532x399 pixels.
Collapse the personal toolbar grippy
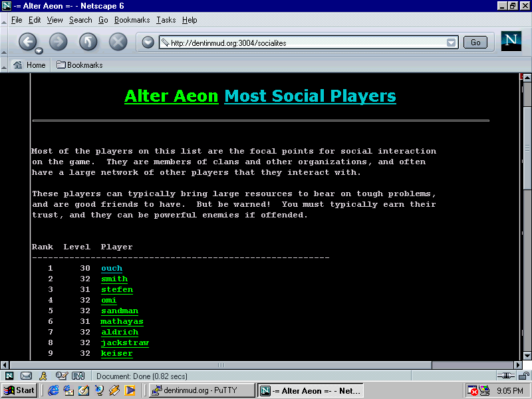tap(4, 65)
